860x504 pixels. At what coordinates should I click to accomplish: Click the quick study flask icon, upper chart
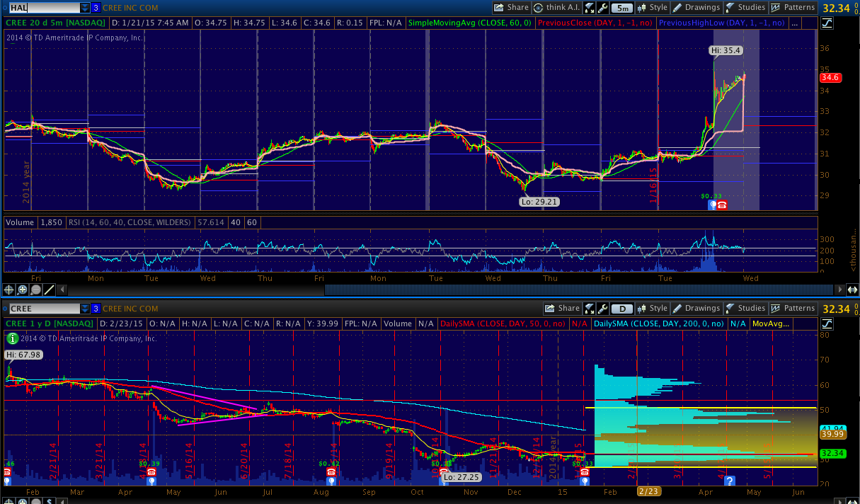(590, 8)
